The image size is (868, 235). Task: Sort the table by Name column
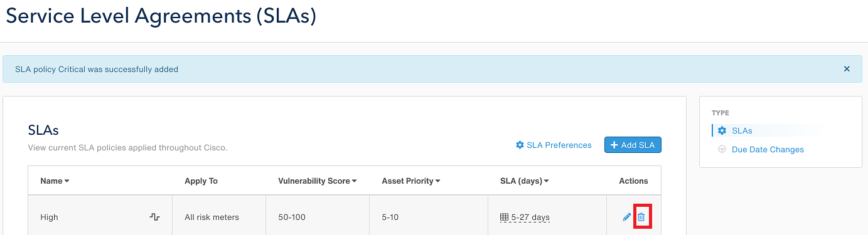point(55,181)
